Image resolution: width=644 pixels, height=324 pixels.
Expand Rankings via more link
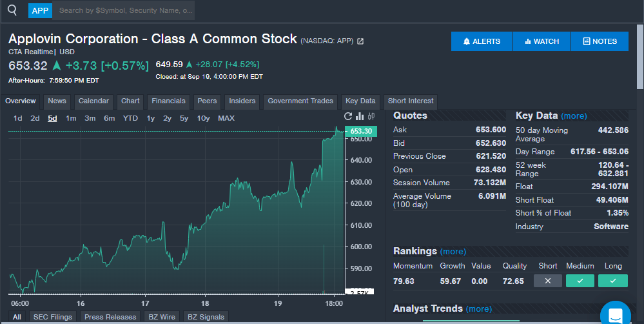[x=453, y=252]
